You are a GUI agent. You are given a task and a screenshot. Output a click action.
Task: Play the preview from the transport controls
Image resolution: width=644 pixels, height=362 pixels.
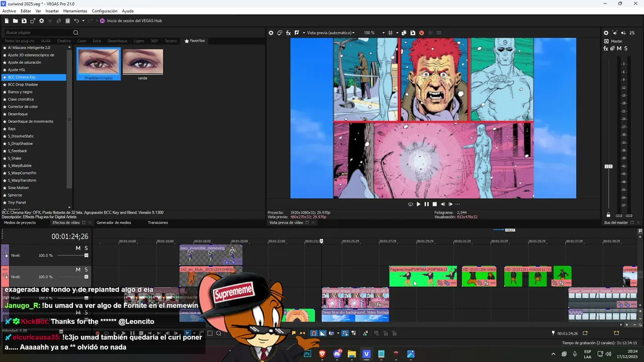pos(419,204)
